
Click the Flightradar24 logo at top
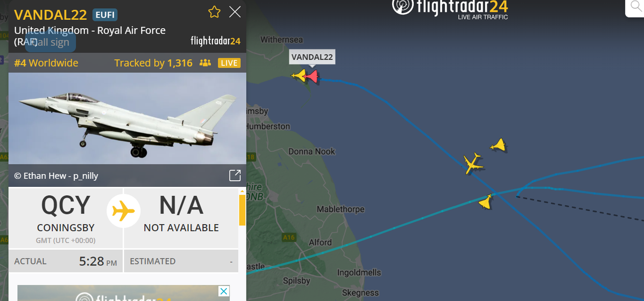pyautogui.click(x=450, y=9)
